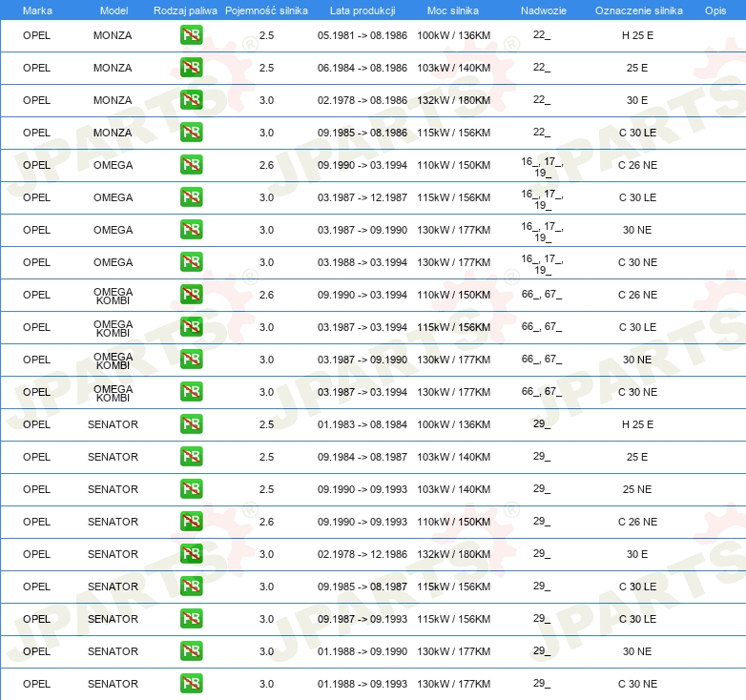Click fuel icon in Monza C 30 LE row
The height and width of the screenshot is (700, 746).
(191, 133)
